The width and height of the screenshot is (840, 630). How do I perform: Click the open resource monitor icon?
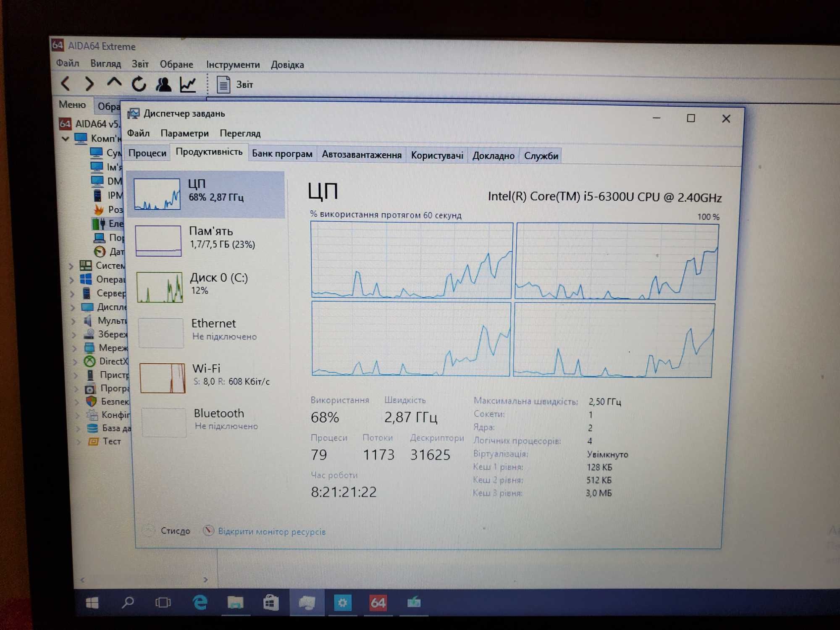(x=208, y=530)
